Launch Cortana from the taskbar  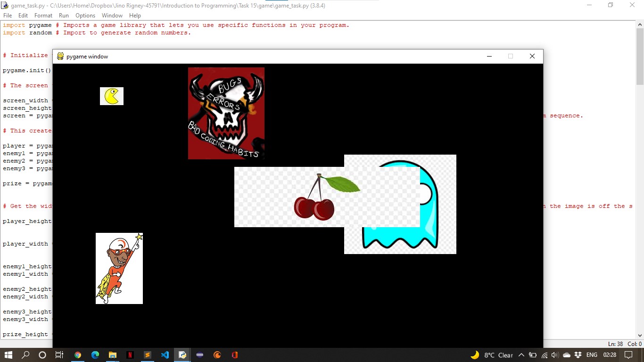tap(42, 355)
